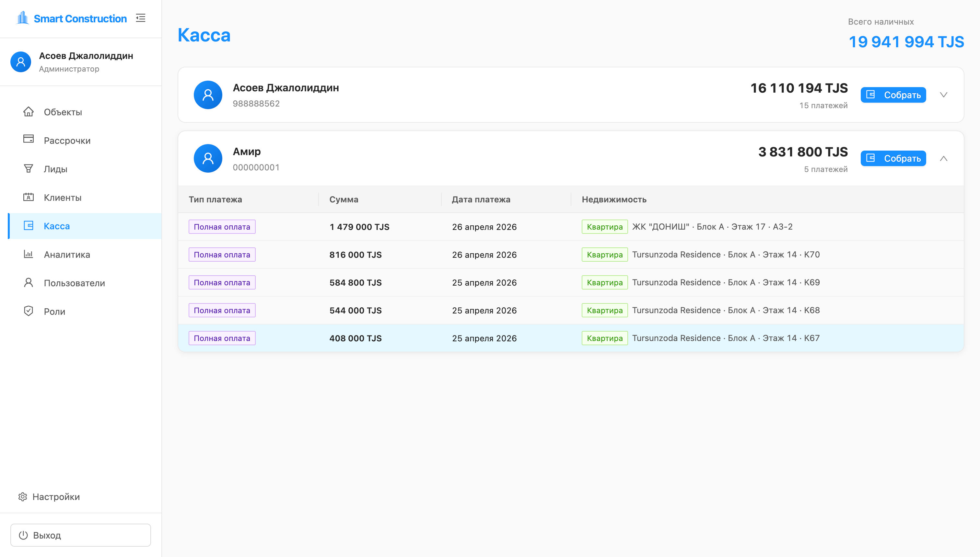Click the 408 000 TJS amount

(356, 338)
